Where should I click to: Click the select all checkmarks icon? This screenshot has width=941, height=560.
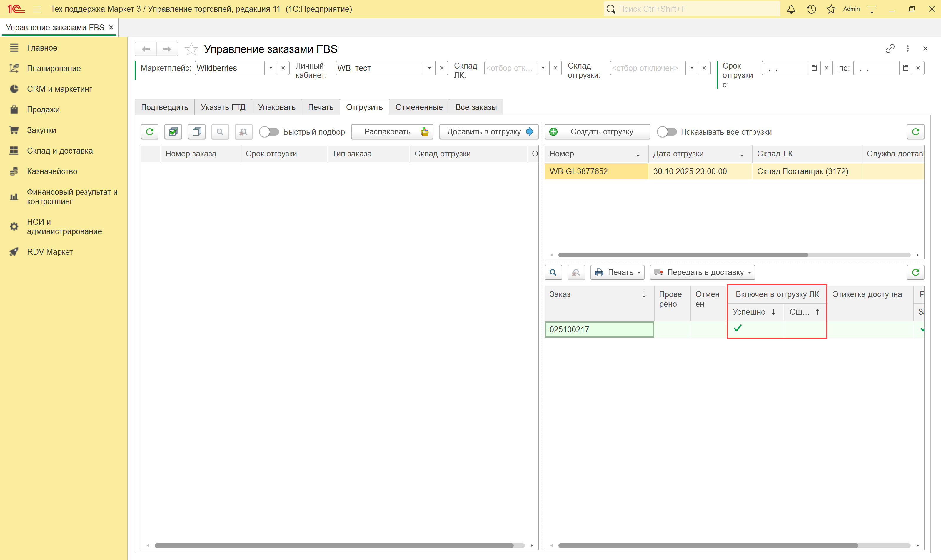coord(173,132)
